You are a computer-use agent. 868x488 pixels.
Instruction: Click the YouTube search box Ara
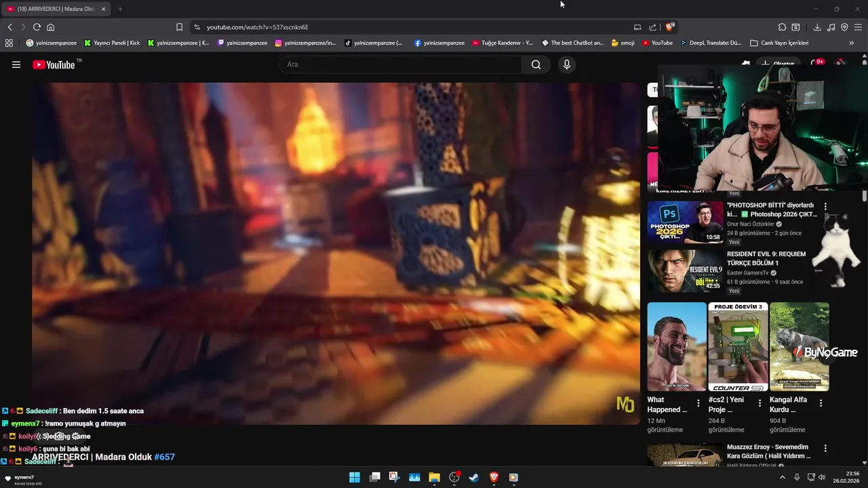[400, 64]
